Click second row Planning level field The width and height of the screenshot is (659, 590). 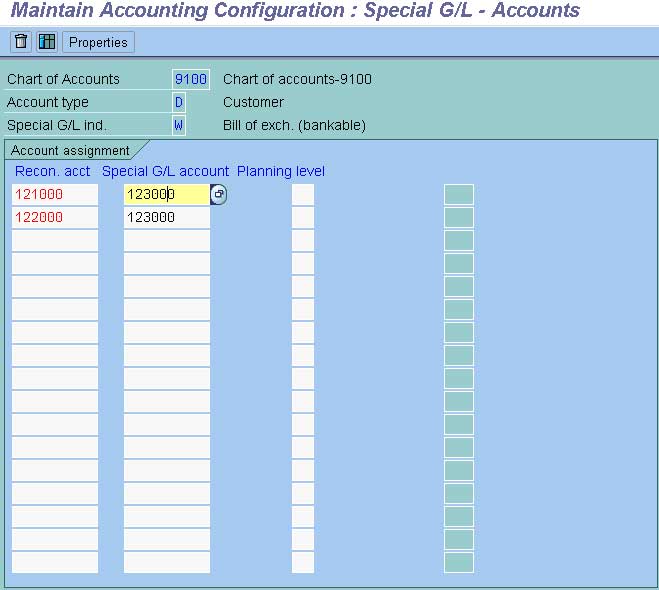303,217
